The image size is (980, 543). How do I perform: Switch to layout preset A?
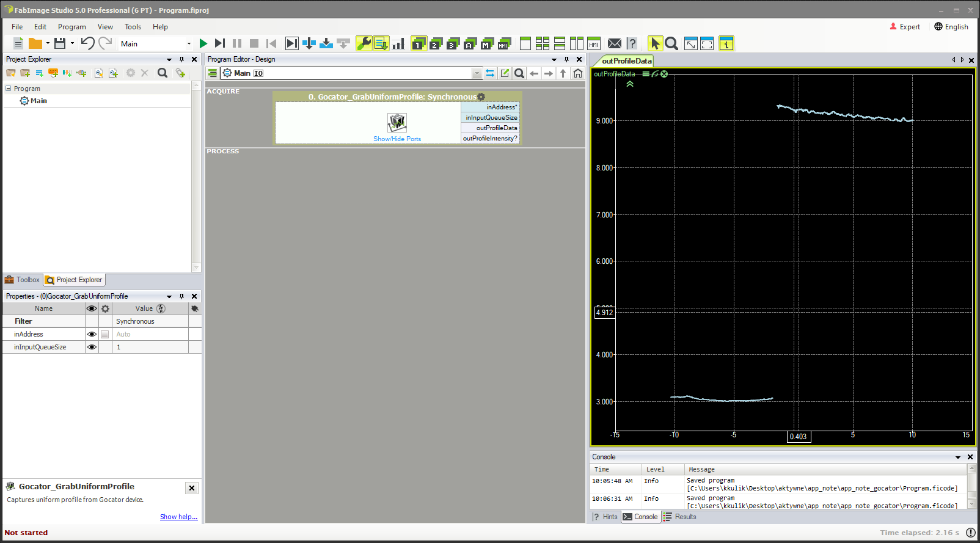pyautogui.click(x=470, y=43)
